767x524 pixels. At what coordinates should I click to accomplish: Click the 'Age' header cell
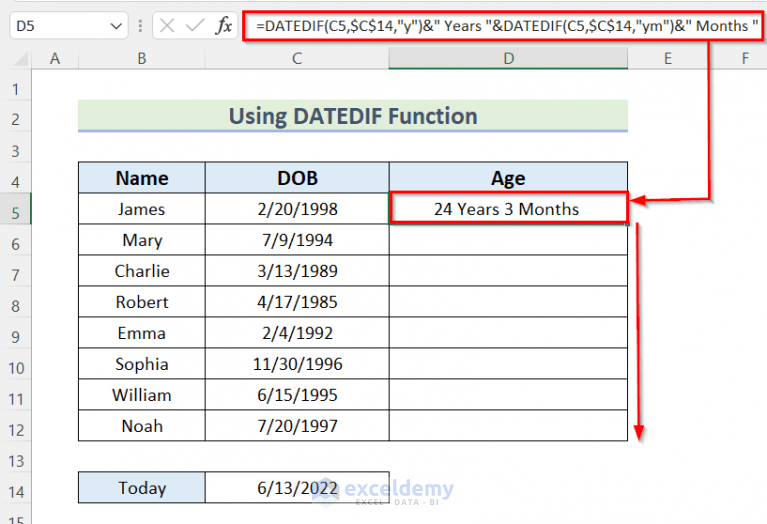click(508, 178)
